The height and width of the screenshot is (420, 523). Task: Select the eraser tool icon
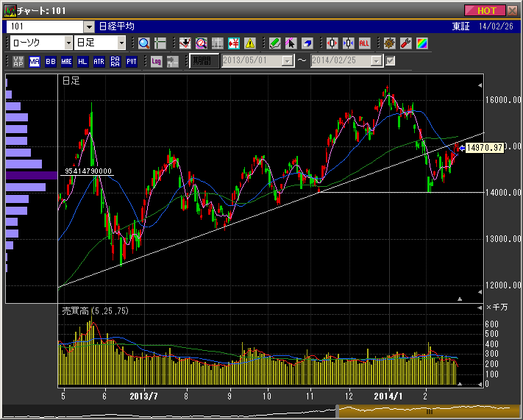pos(307,43)
